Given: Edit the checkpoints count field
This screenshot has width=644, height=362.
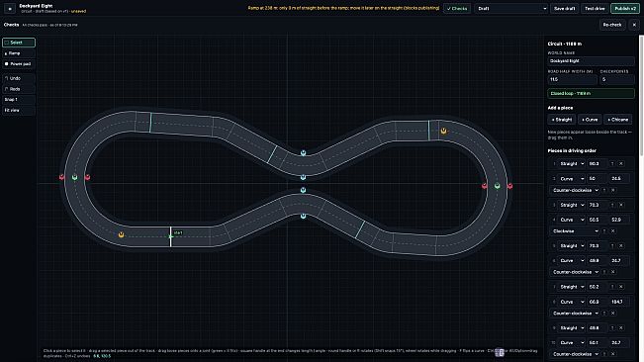Looking at the screenshot, I should pyautogui.click(x=617, y=79).
